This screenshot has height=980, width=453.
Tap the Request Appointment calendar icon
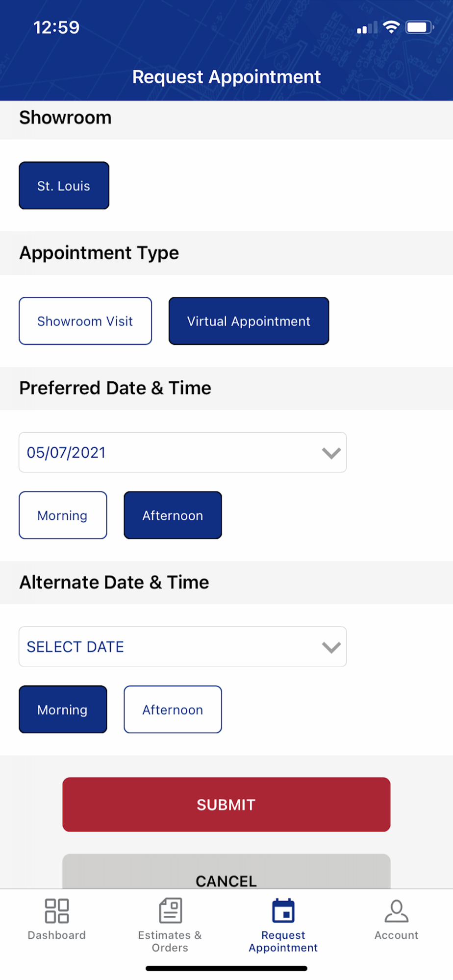(x=283, y=911)
